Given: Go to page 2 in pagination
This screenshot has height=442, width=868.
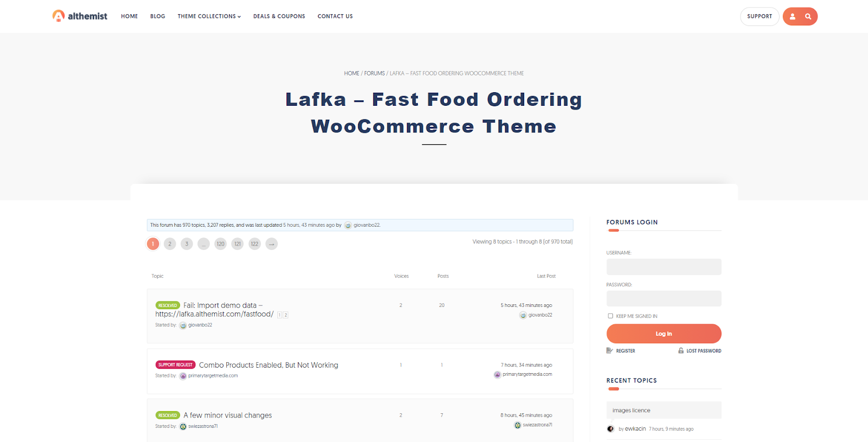Looking at the screenshot, I should [x=170, y=244].
